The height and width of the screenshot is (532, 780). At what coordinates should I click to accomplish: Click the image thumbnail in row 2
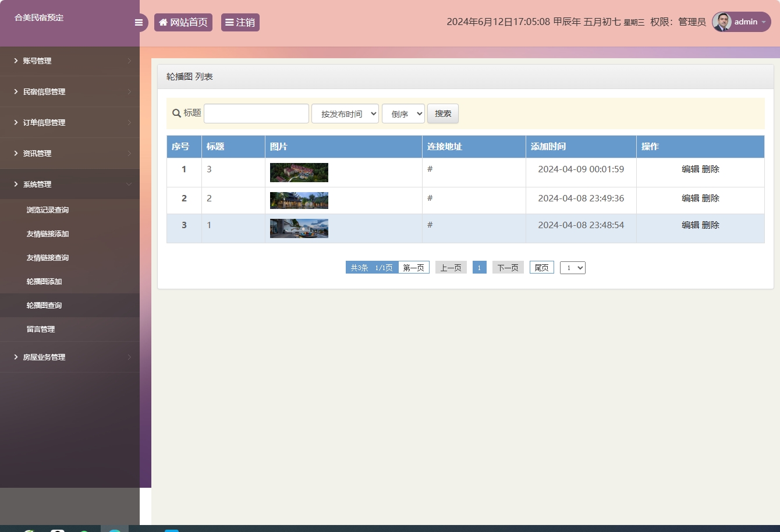[x=298, y=200]
